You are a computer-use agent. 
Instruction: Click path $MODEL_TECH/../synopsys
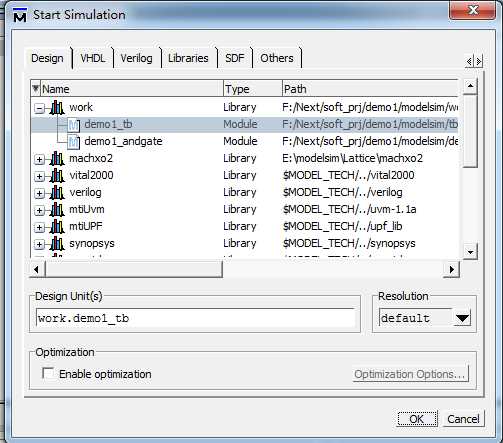pos(349,244)
